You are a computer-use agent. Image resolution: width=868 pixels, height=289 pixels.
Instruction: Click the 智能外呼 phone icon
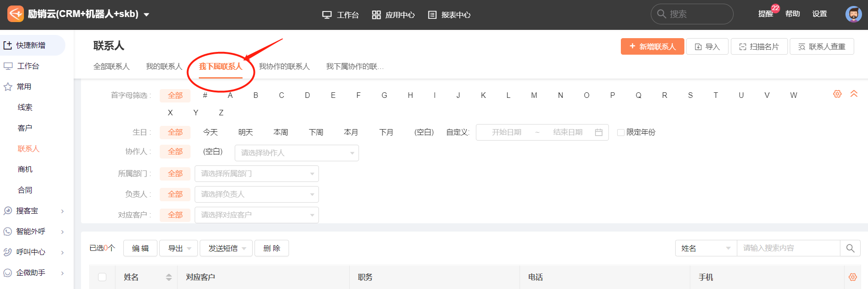pyautogui.click(x=8, y=232)
